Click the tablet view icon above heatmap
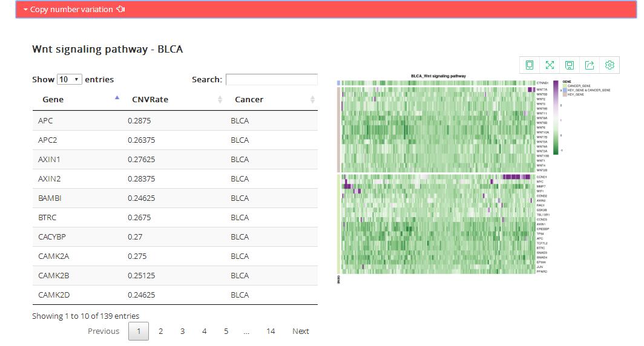This screenshot has height=346, width=644. click(530, 65)
